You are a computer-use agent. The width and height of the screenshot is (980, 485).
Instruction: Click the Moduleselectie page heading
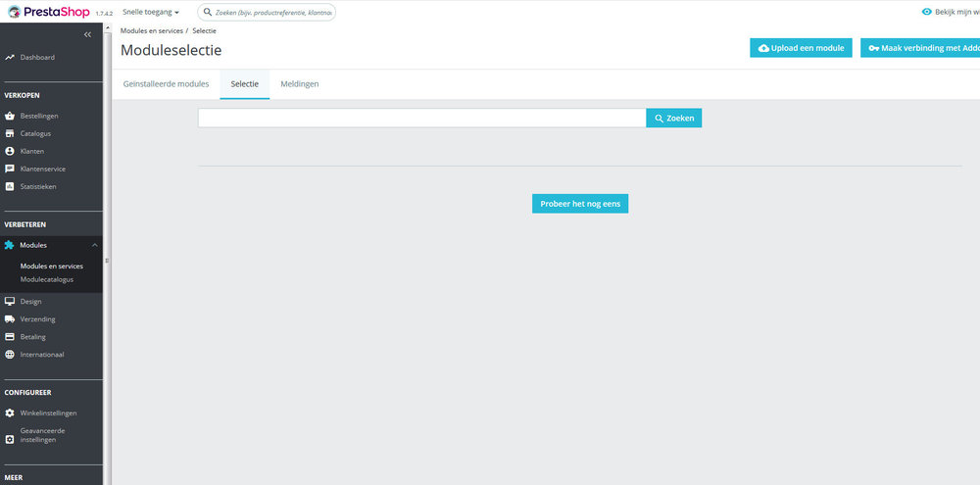[171, 50]
